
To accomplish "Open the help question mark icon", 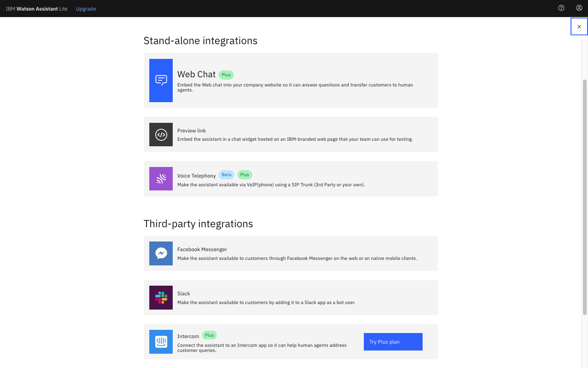I will (561, 8).
